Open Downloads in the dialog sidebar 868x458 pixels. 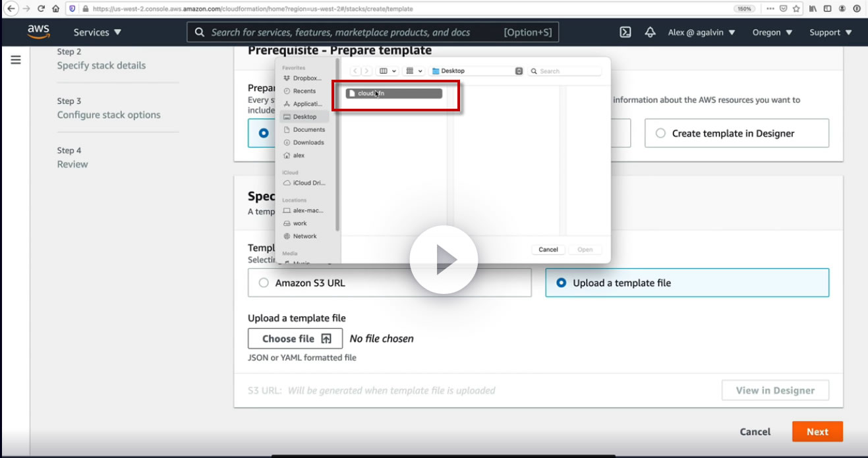[304, 142]
